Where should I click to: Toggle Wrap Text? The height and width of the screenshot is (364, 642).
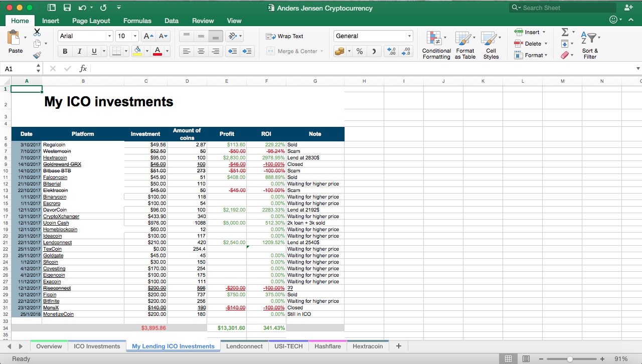(x=284, y=36)
